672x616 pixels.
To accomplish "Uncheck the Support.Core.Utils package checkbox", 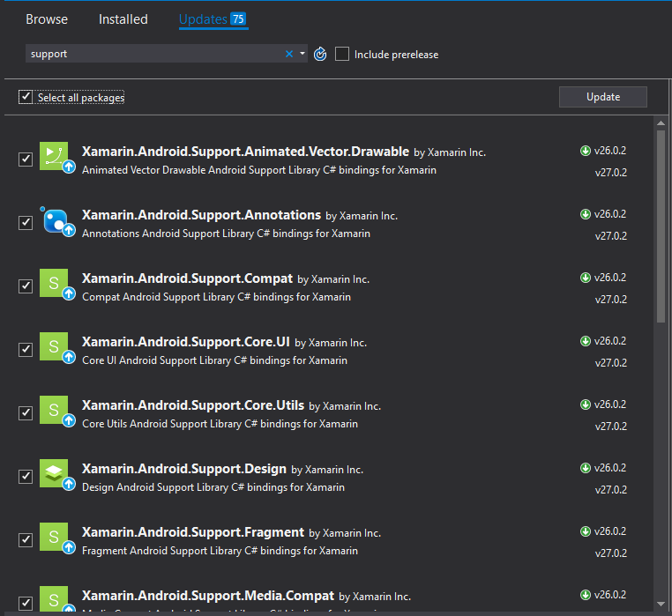I will point(26,412).
